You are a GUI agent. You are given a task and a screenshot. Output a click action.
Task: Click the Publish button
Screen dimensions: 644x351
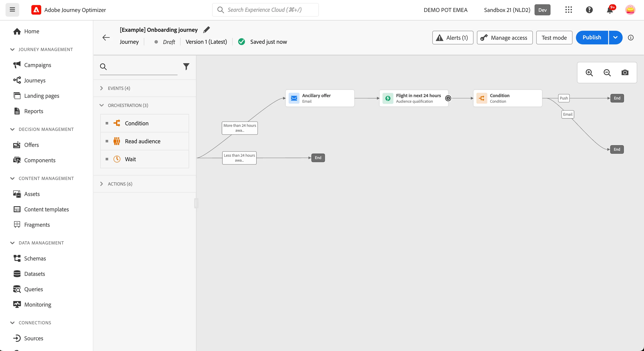coord(592,38)
